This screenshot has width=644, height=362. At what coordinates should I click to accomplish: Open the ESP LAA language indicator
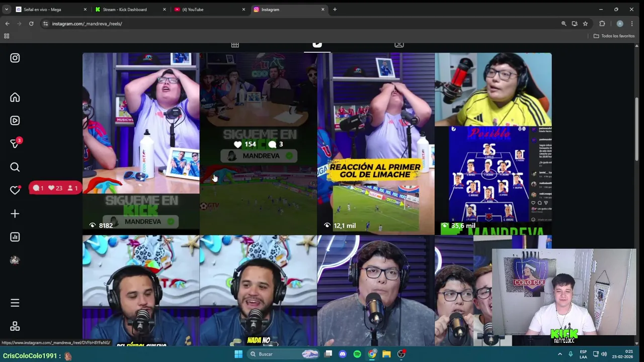(583, 354)
